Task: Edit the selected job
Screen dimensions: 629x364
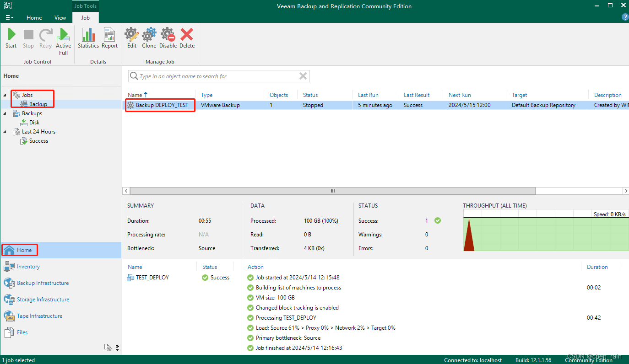Action: click(x=132, y=38)
